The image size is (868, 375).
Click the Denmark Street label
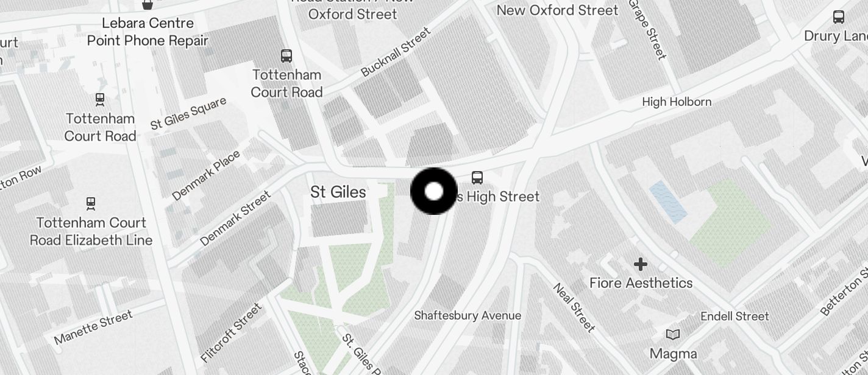click(235, 219)
